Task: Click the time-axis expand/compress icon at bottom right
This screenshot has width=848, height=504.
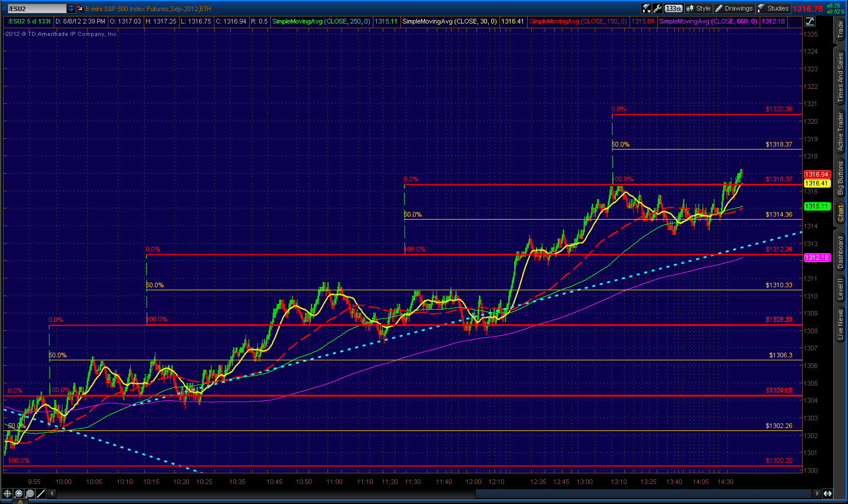Action: tap(827, 493)
